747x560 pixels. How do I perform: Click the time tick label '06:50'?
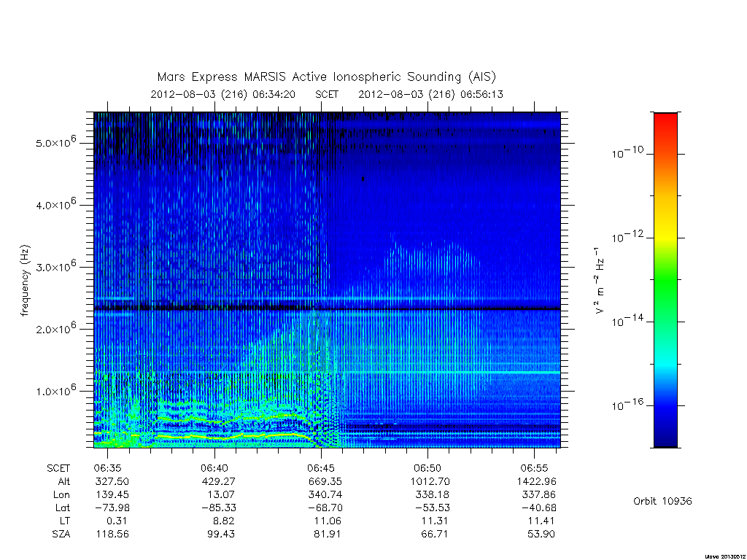pos(427,468)
